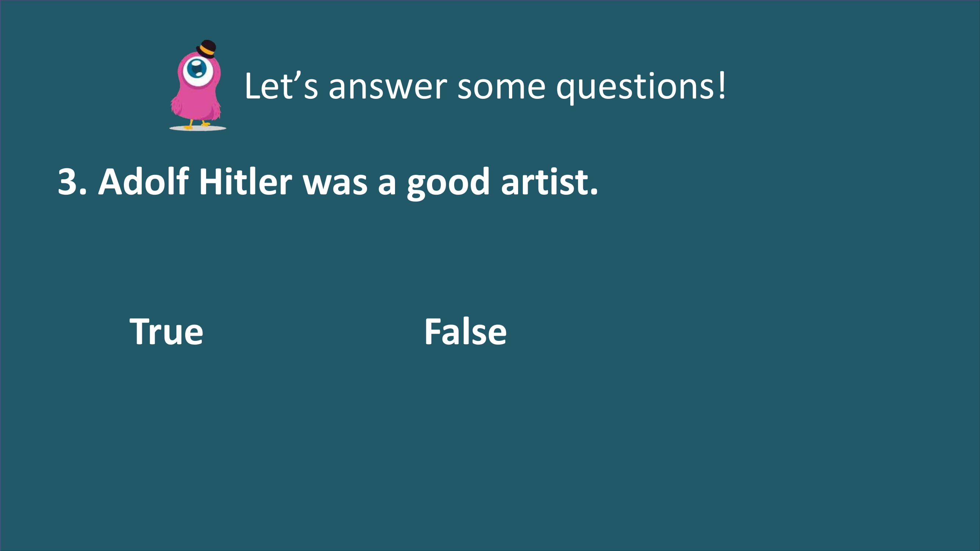Click the word "artist." in the question
The width and height of the screenshot is (980, 551).
click(549, 182)
